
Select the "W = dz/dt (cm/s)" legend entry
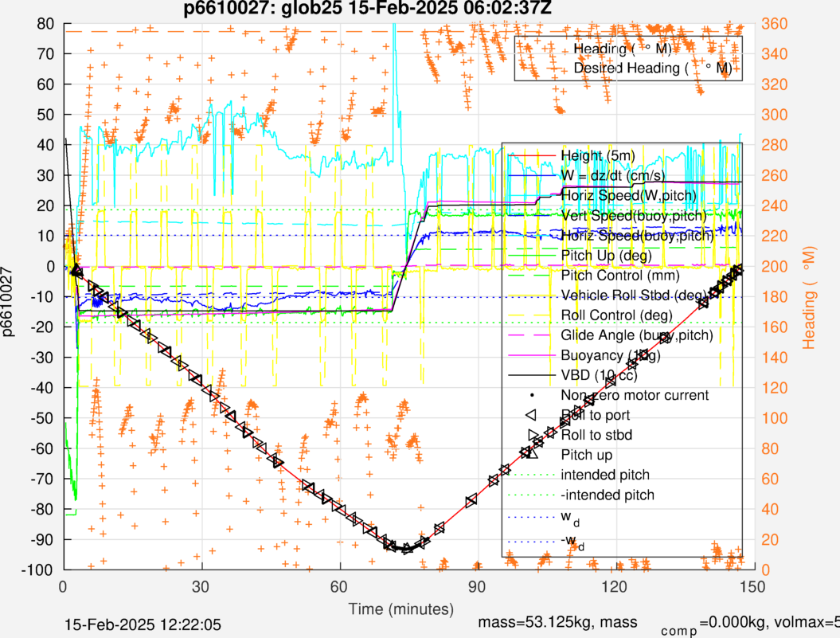(613, 175)
